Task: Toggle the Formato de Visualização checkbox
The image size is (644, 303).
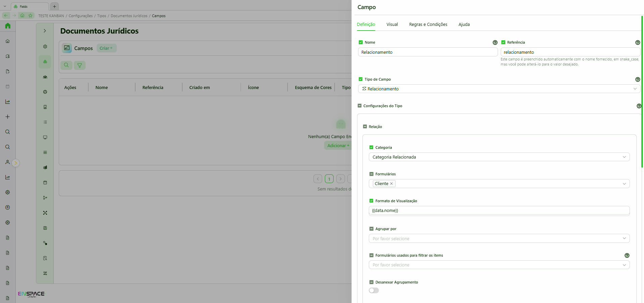Action: (x=371, y=201)
